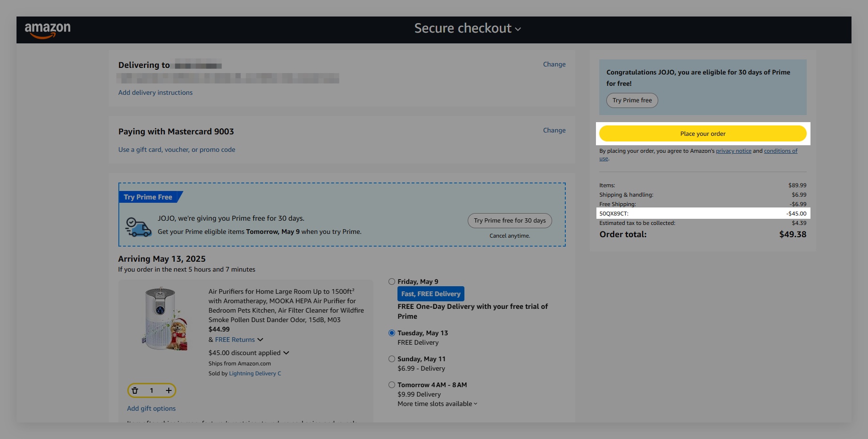
Task: Increase quantity with the plus icon
Action: 168,390
